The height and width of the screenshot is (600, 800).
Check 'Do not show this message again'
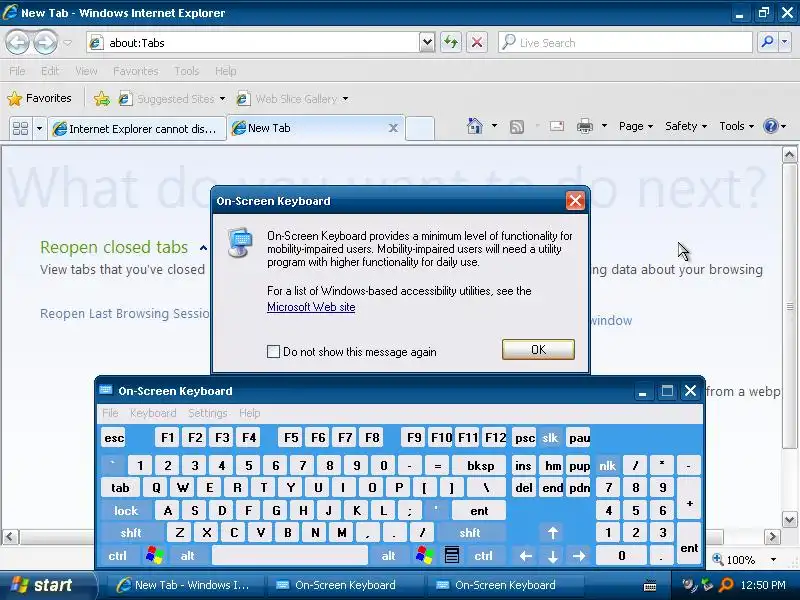coord(273,352)
